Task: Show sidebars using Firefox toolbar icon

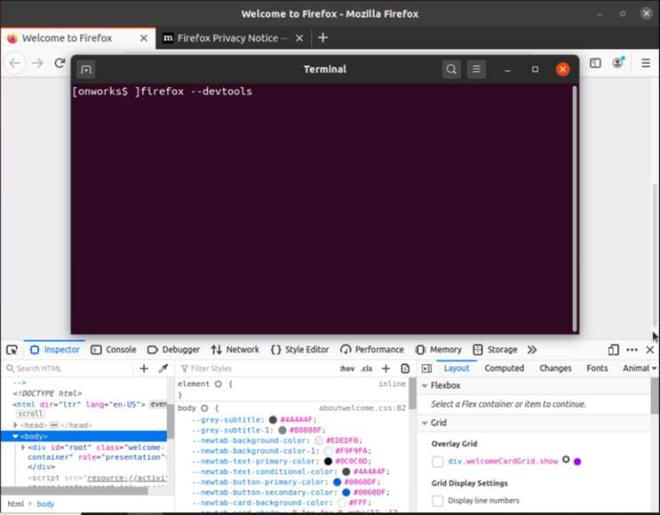Action: click(x=595, y=63)
